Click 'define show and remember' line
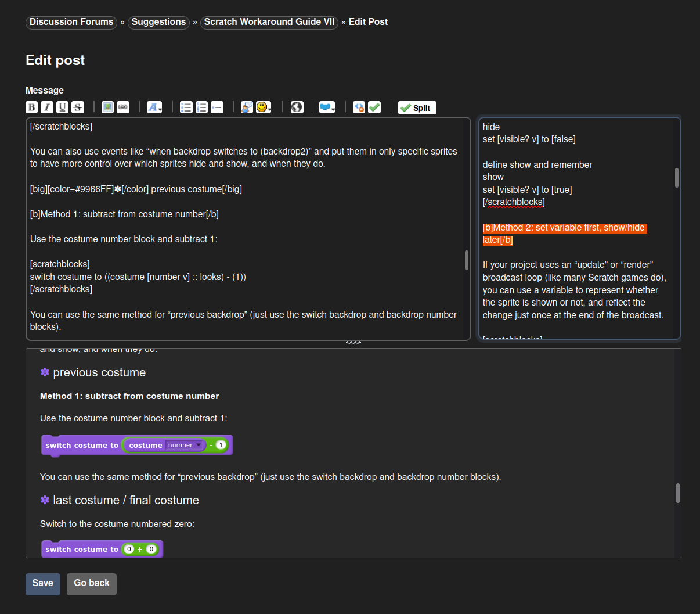Image resolution: width=700 pixels, height=614 pixels. tap(537, 165)
